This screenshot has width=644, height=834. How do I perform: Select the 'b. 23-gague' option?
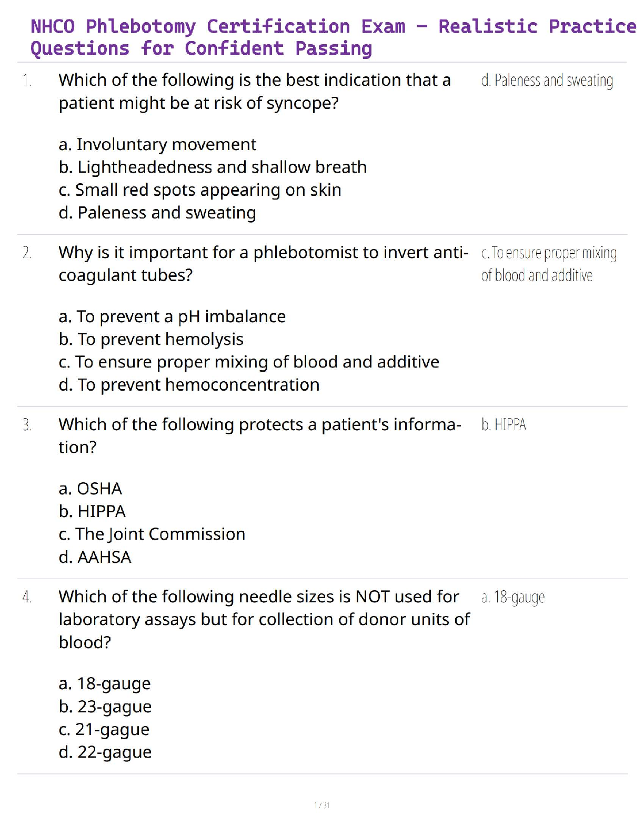105,707
